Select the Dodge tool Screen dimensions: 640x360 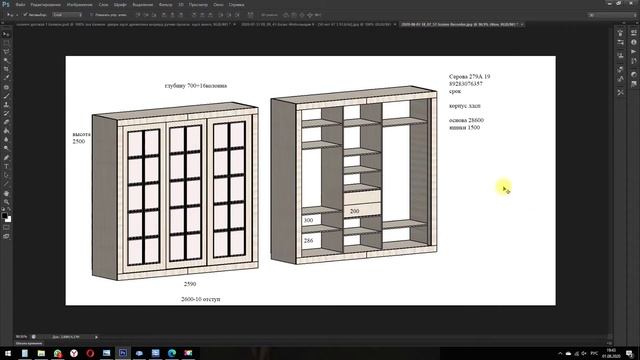6,148
